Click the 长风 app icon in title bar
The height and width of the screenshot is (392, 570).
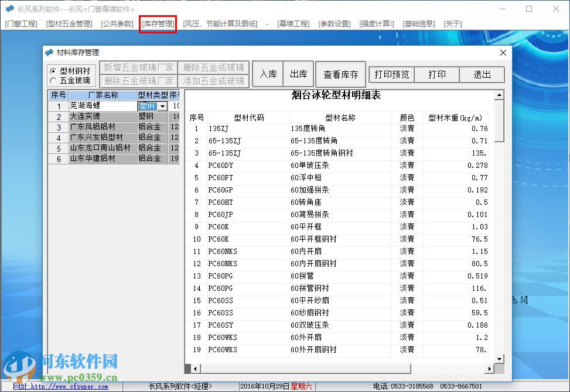[x=9, y=9]
